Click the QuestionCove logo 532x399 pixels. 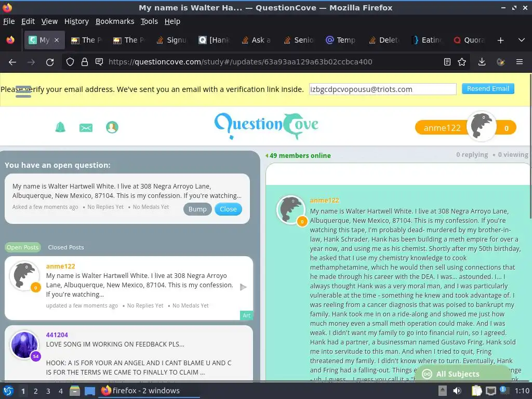coord(267,126)
